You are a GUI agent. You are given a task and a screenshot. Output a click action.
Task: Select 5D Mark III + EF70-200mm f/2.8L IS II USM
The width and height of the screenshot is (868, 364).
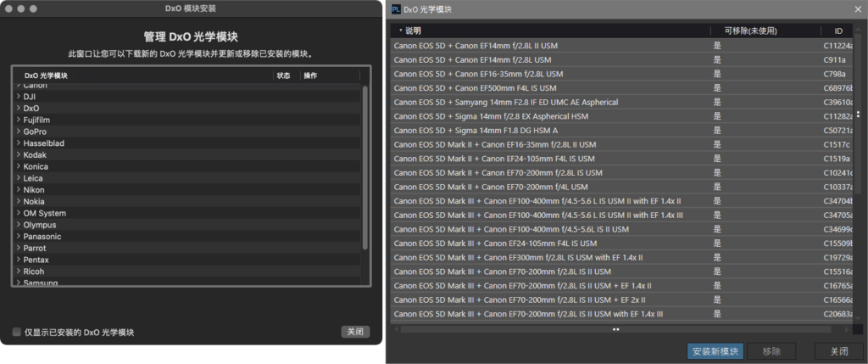[x=623, y=272]
